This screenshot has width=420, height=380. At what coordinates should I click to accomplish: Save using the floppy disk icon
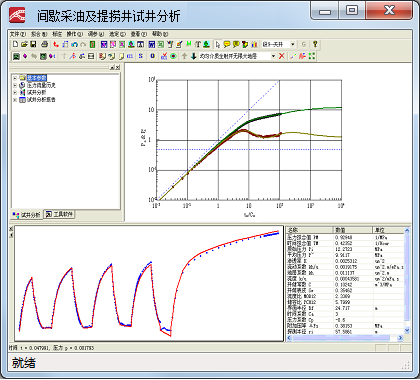[33, 44]
